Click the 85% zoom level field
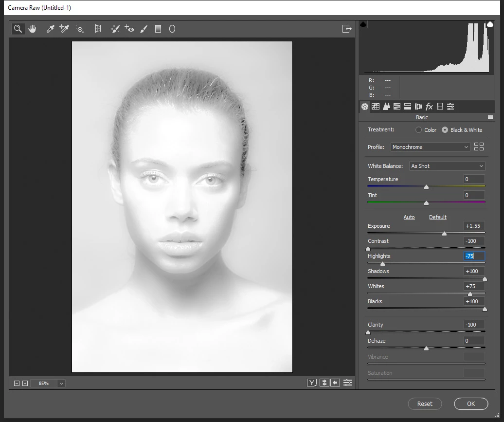 pyautogui.click(x=44, y=383)
